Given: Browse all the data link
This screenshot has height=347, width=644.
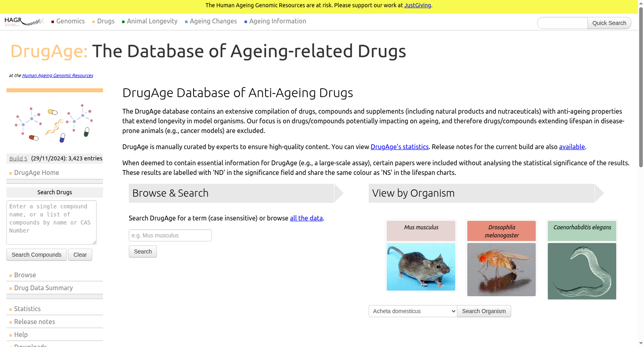Looking at the screenshot, I should point(306,218).
